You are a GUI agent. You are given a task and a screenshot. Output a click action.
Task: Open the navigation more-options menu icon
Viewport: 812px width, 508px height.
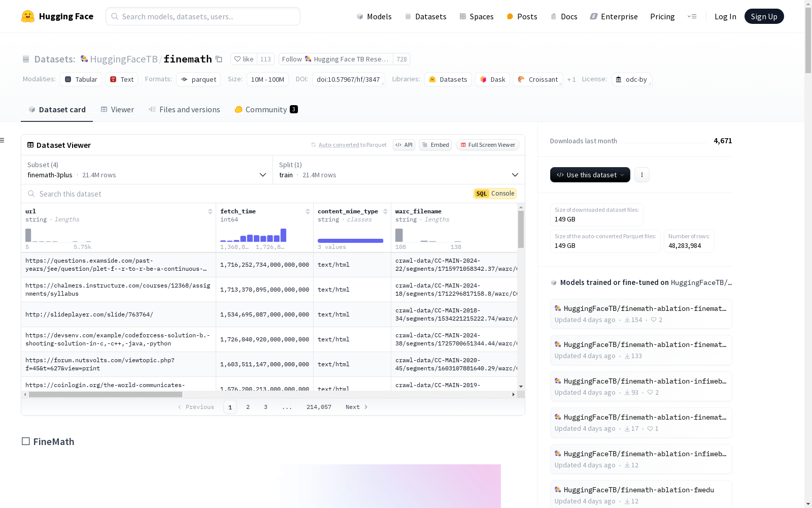coord(692,16)
